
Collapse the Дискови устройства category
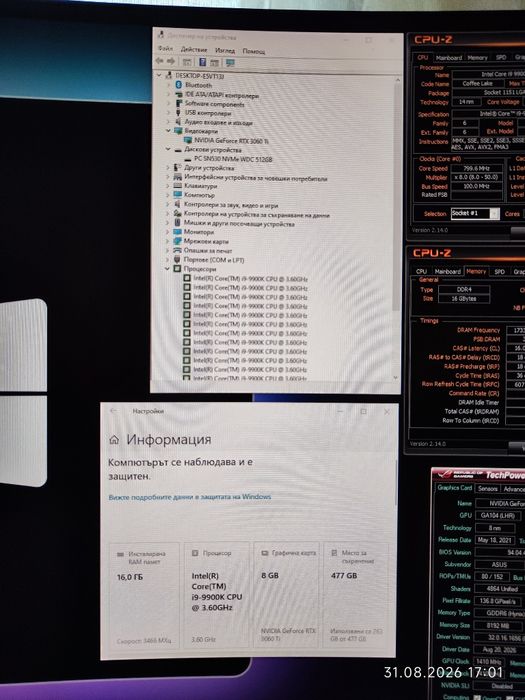click(x=168, y=150)
